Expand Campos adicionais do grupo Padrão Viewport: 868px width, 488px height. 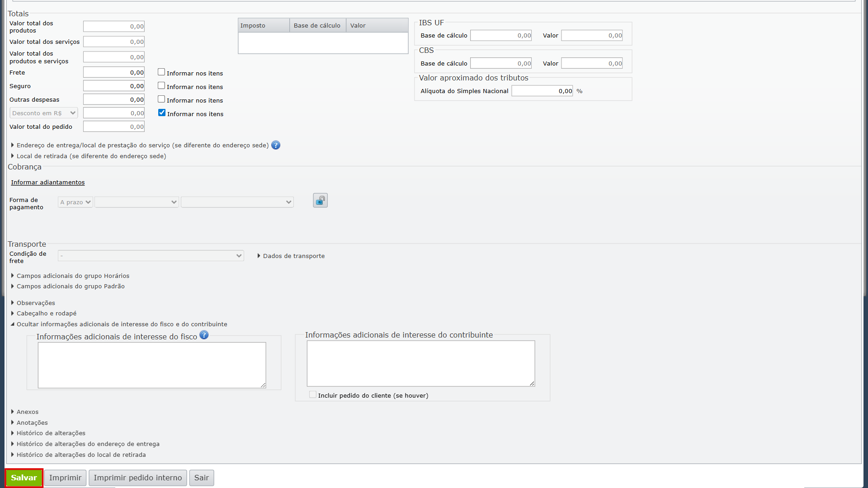pos(71,286)
